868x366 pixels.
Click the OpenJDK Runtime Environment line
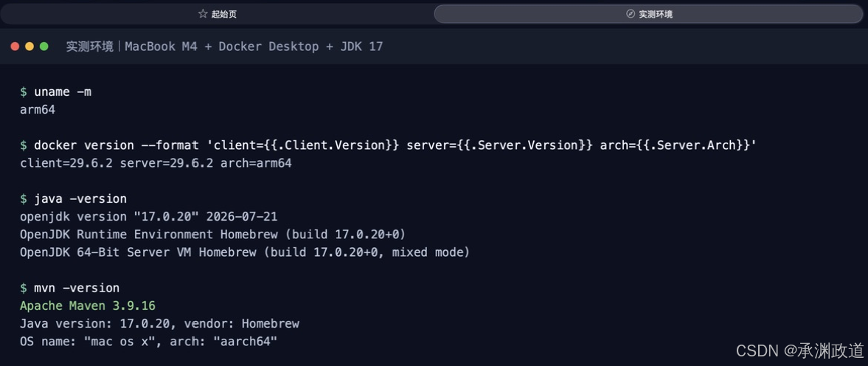tap(216, 234)
